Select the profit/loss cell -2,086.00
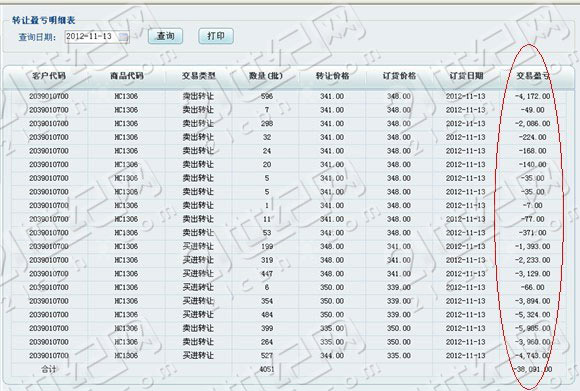Image resolution: width=580 pixels, height=391 pixels. 533,124
